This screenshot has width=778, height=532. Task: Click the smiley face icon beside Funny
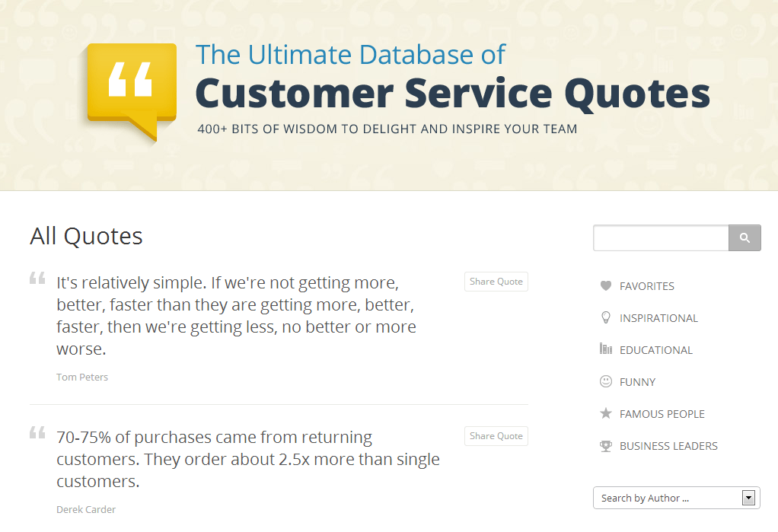[606, 381]
